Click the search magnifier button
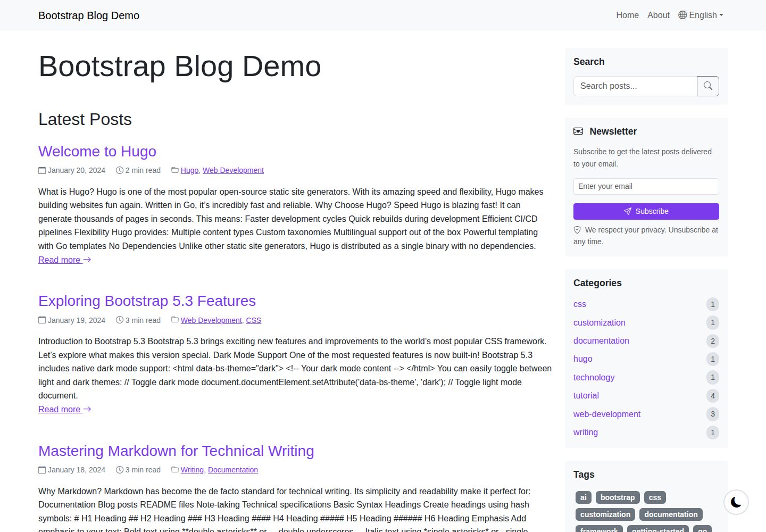Viewport: 766px width, 532px height. (708, 86)
